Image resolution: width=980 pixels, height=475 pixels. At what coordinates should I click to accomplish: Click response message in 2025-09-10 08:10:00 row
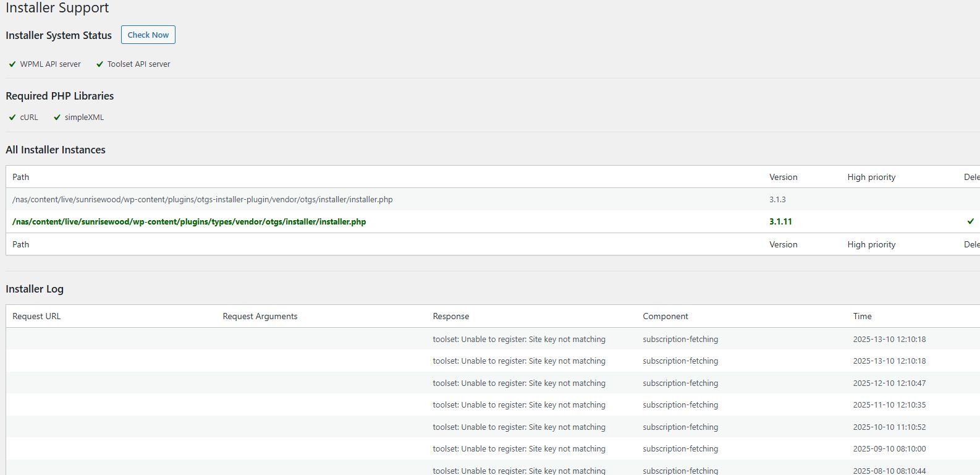point(518,448)
